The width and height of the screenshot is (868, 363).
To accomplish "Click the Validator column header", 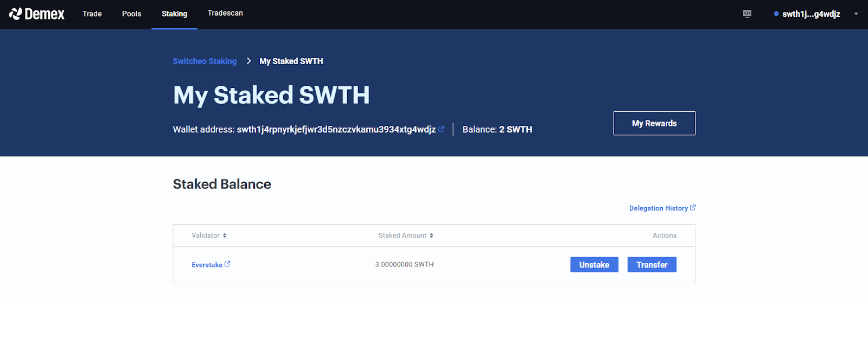I will point(206,235).
